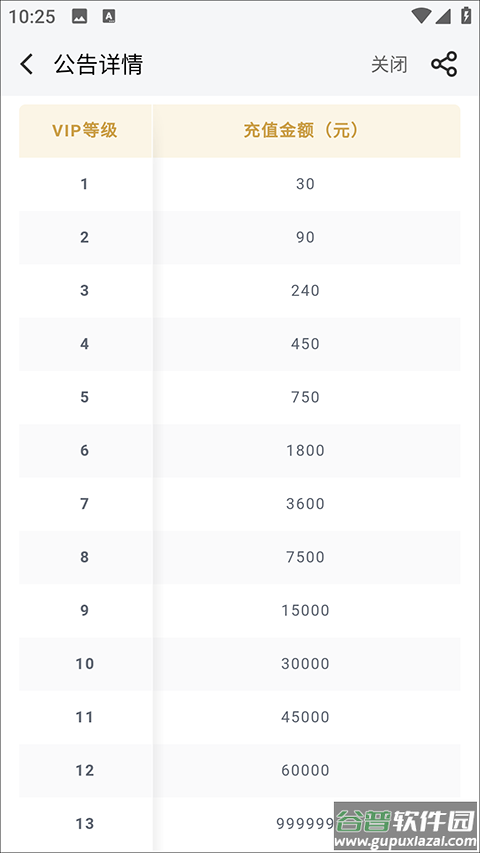Open the share icon

(x=444, y=64)
